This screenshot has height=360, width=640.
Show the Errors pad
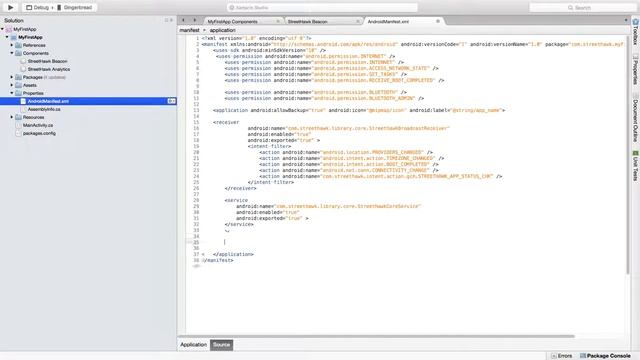(x=562, y=356)
